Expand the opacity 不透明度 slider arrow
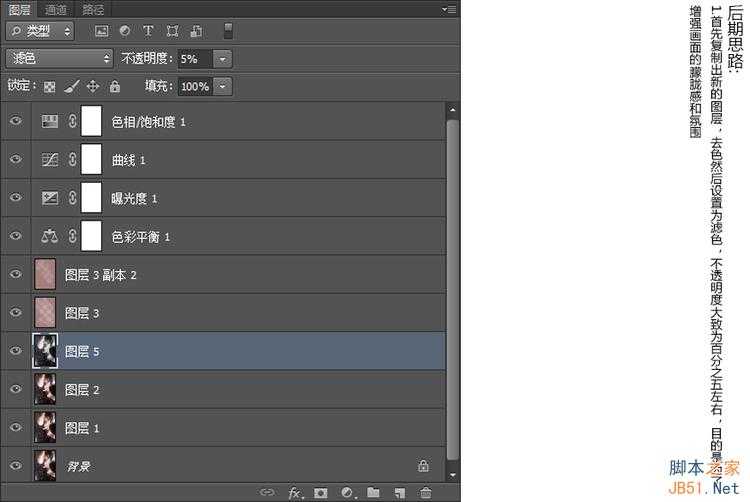750x502 pixels. (222, 59)
